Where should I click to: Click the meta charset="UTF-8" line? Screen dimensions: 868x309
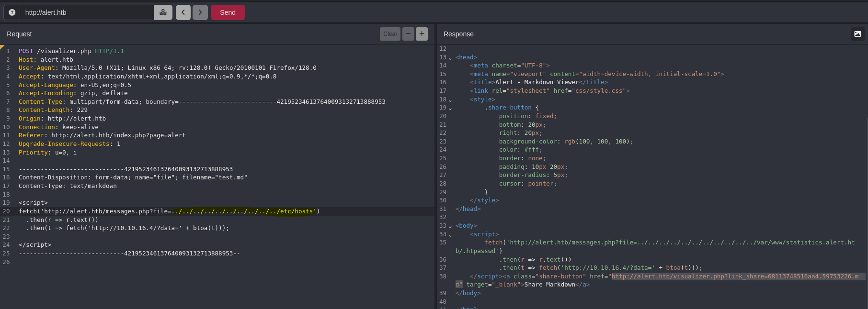tap(510, 66)
